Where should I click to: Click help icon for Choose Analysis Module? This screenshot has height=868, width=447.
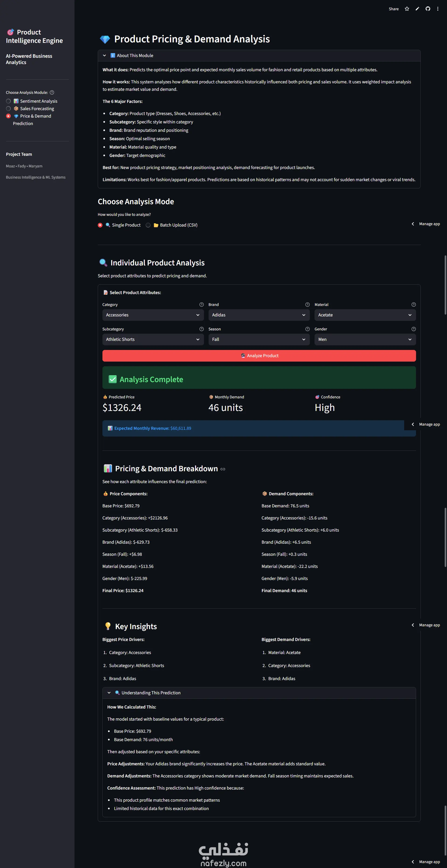(x=52, y=93)
